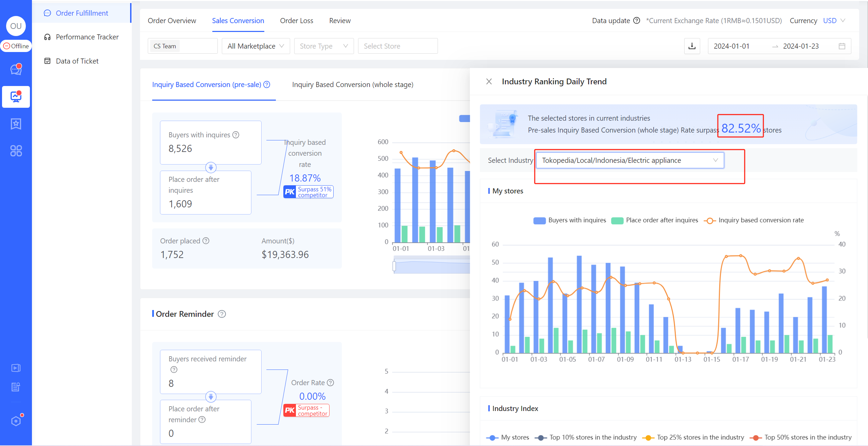
Task: Click the $19,363.96 amount value
Action: (285, 255)
